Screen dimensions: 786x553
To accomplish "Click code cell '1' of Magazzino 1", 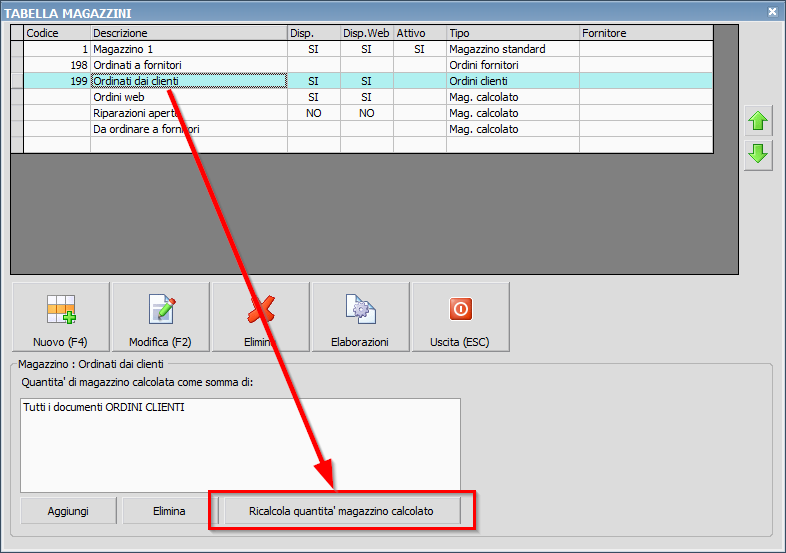I will [57, 49].
